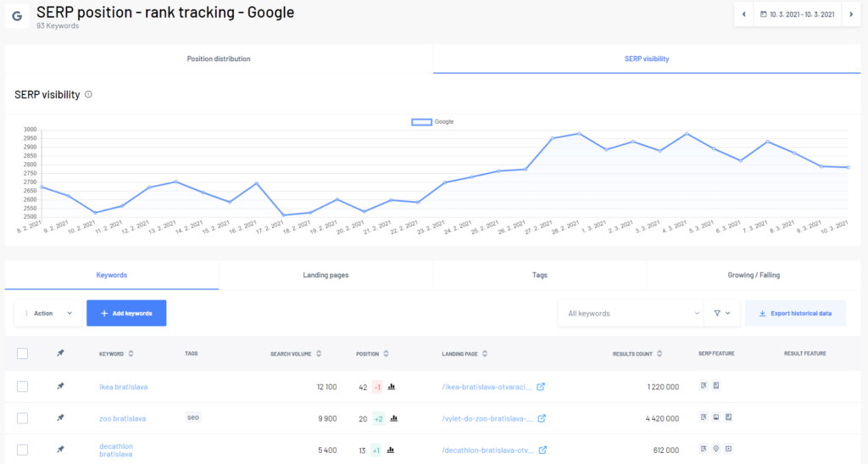The image size is (868, 464).
Task: Click the Google G logo icon
Action: (17, 16)
